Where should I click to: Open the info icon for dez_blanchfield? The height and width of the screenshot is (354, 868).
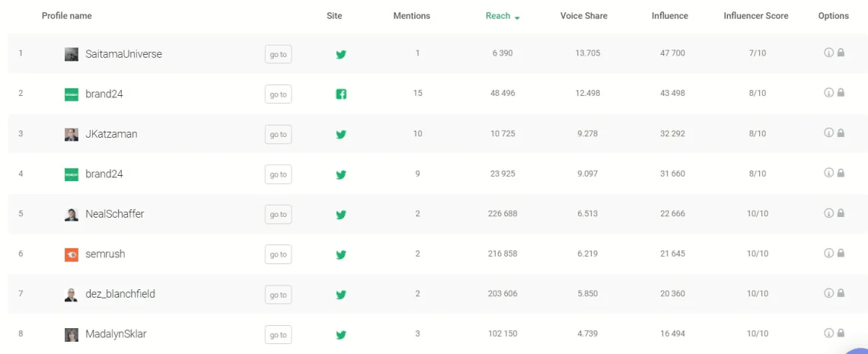pos(828,293)
